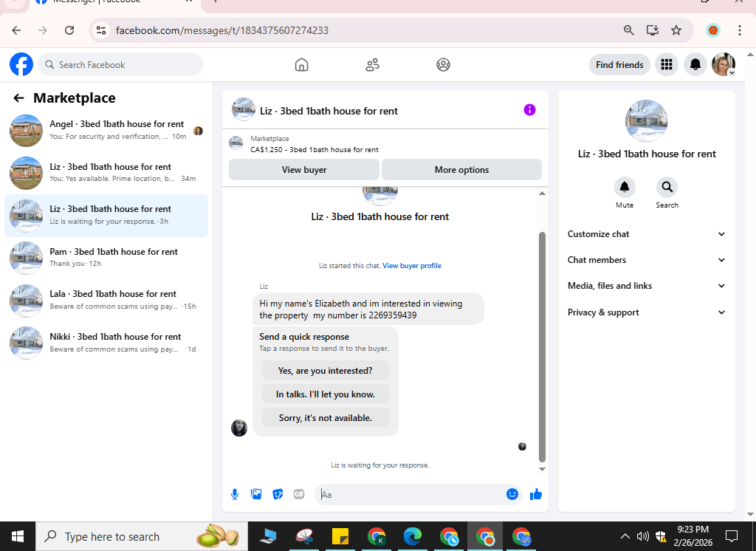Record a voice clip with microphone
756x551 pixels.
pos(235,494)
